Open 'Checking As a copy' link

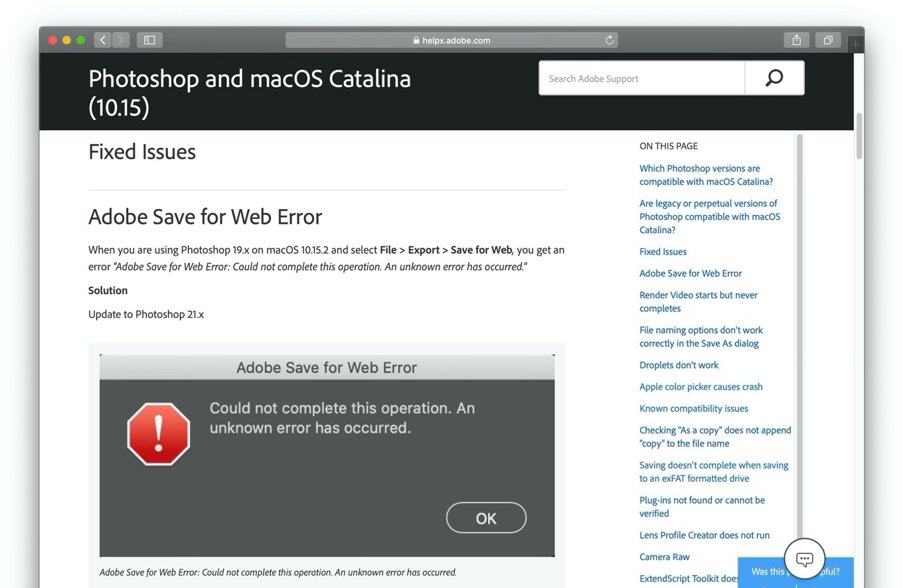coord(715,437)
